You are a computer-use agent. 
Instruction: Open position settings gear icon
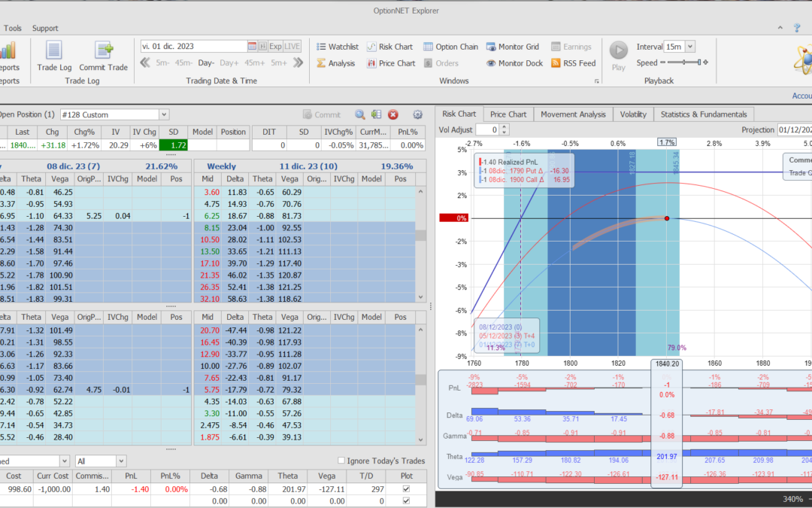(x=417, y=114)
